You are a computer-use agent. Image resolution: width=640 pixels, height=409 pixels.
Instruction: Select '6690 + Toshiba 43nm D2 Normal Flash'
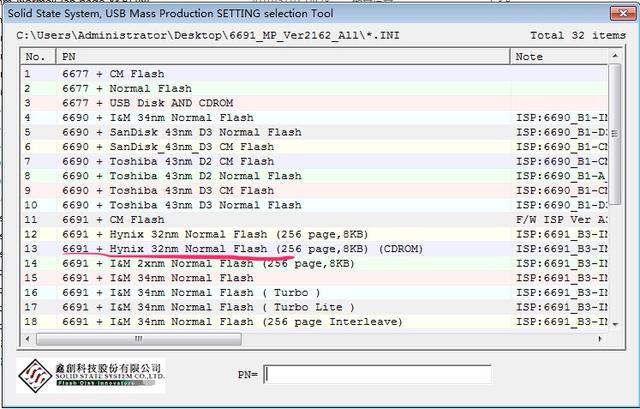[x=314, y=176]
